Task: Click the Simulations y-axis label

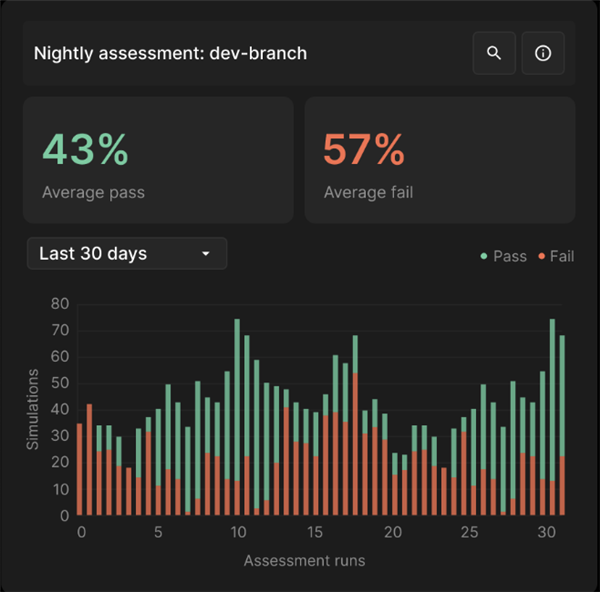Action: (x=33, y=409)
